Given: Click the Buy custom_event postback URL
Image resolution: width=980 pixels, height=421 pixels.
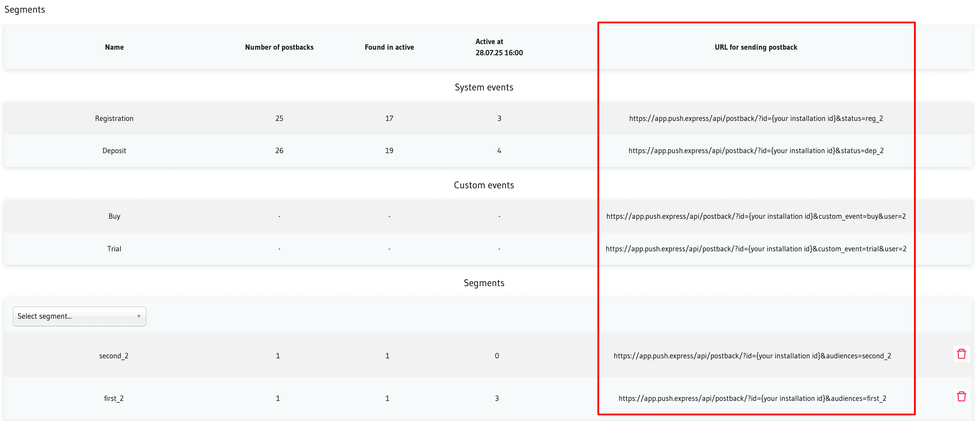Looking at the screenshot, I should pyautogui.click(x=756, y=216).
